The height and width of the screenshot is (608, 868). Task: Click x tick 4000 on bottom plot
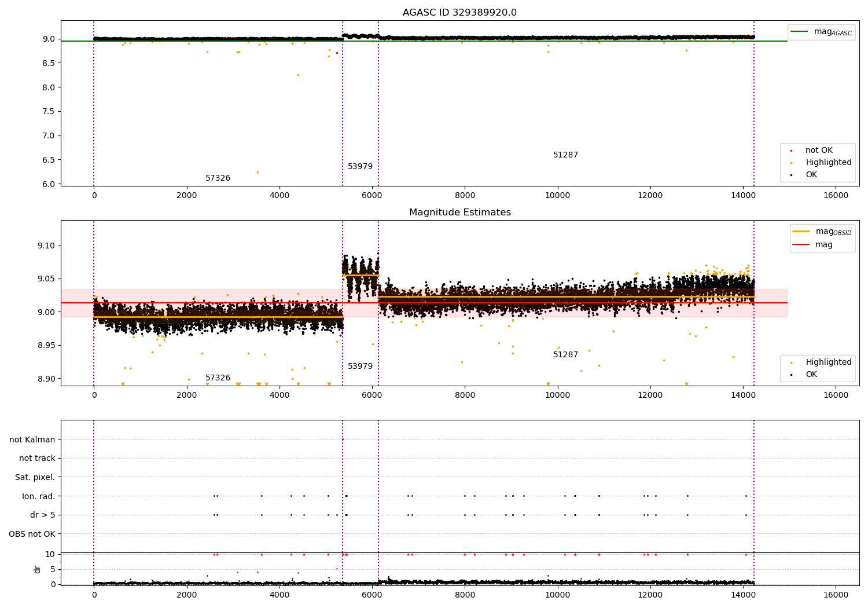(279, 595)
